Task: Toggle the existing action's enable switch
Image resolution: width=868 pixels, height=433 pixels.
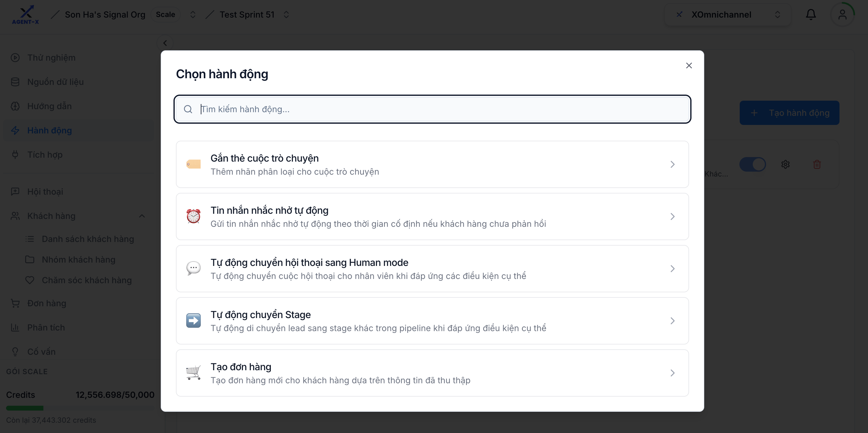Action: [753, 164]
